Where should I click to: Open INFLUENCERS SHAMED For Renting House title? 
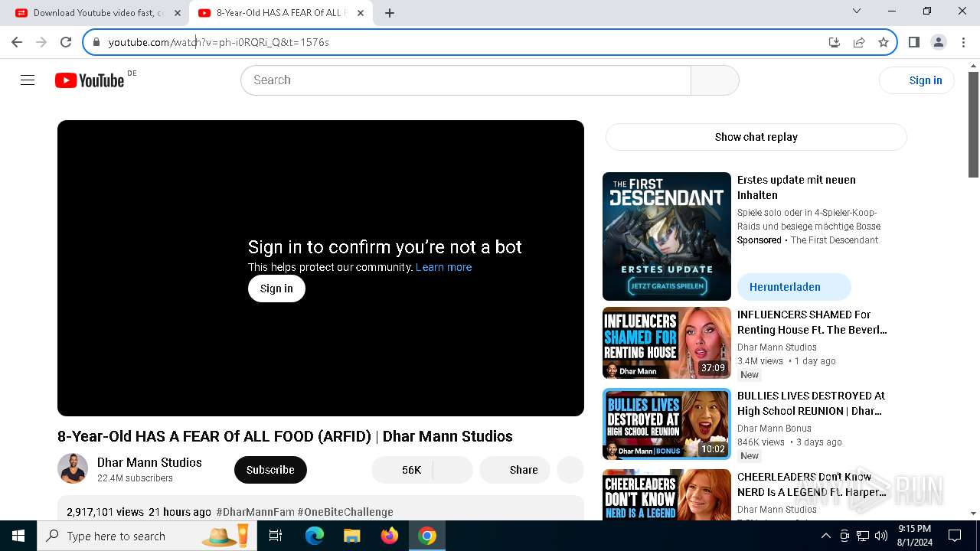click(812, 322)
